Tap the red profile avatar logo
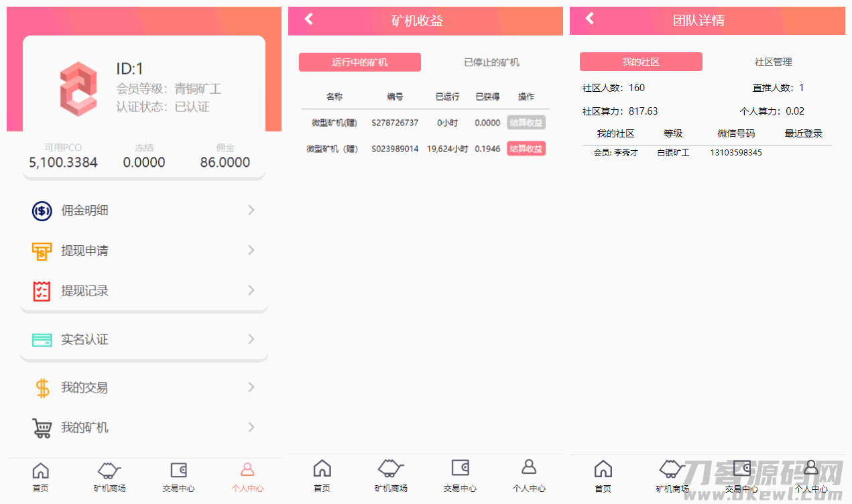852x504 pixels. (x=78, y=88)
